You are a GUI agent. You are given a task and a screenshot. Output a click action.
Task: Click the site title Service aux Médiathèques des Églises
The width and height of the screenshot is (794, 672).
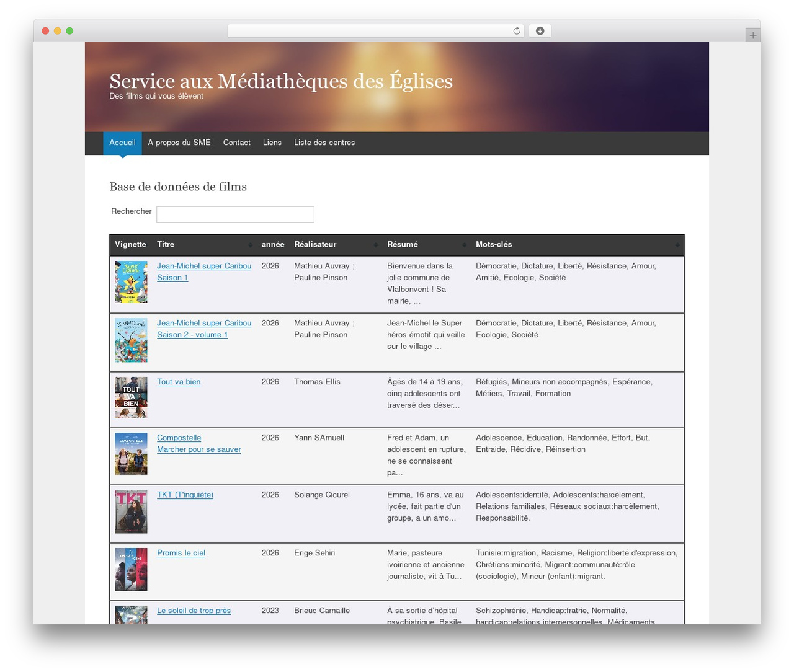[x=281, y=81]
